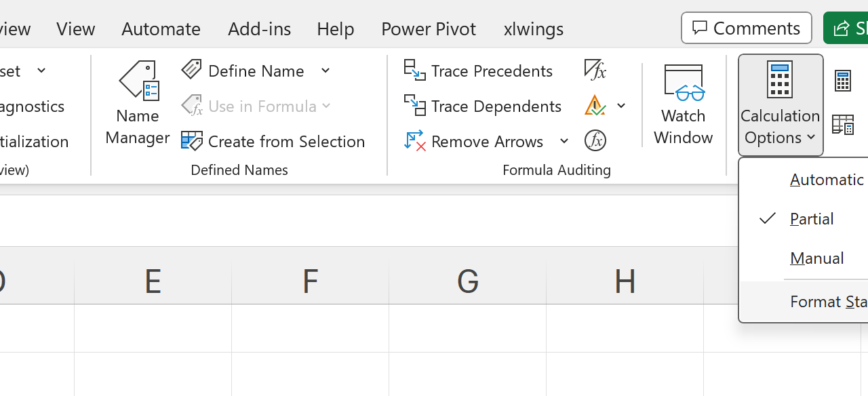Click Remove Arrows icon
Viewport: 868px width, 396px height.
pos(414,141)
